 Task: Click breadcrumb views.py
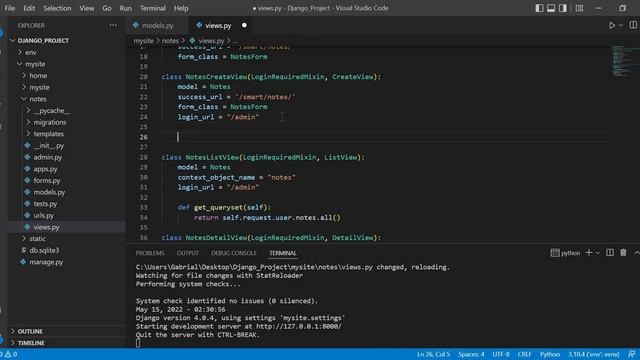[x=211, y=40]
